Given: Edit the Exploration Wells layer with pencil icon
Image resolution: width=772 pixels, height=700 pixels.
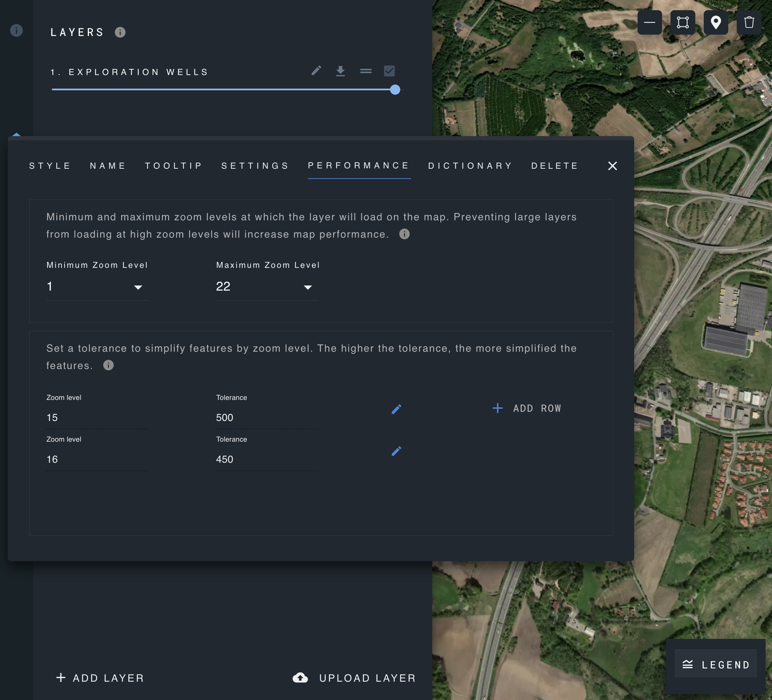Looking at the screenshot, I should coord(316,71).
